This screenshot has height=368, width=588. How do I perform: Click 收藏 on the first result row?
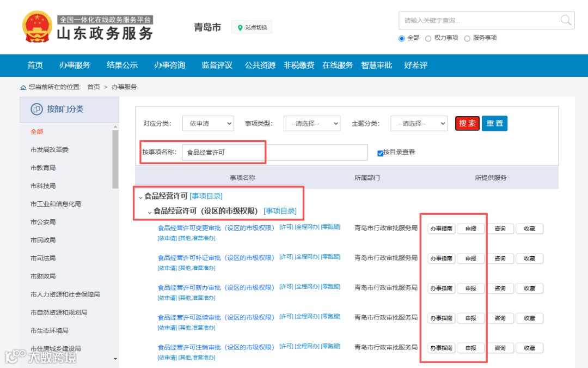529,228
